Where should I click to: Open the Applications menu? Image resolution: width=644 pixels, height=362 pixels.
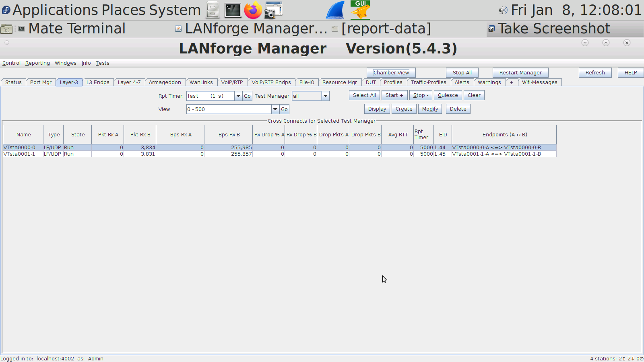point(54,10)
